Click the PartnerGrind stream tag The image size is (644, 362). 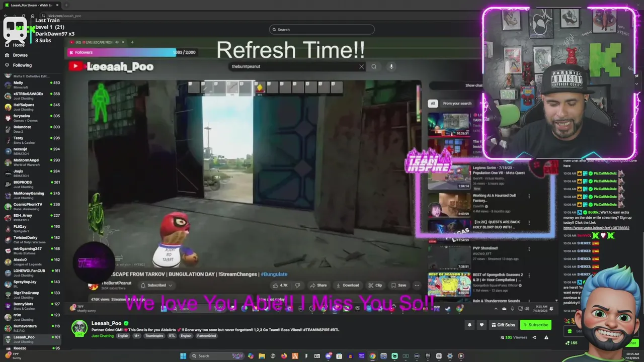click(x=206, y=336)
